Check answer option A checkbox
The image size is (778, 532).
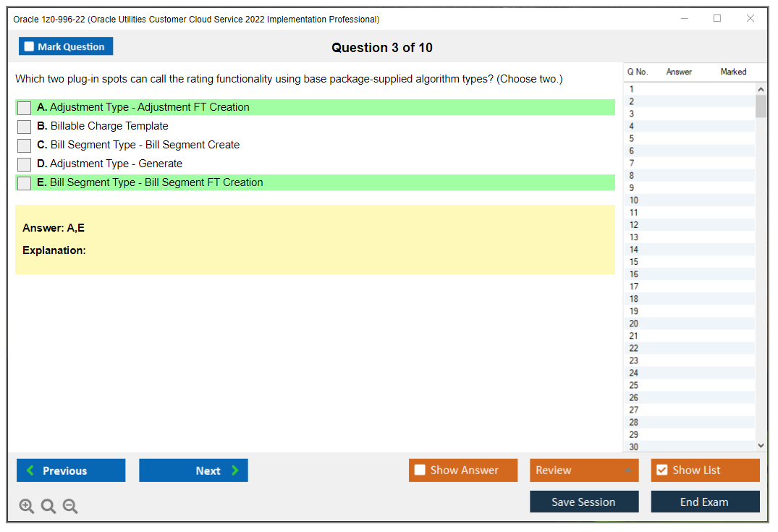pyautogui.click(x=23, y=107)
